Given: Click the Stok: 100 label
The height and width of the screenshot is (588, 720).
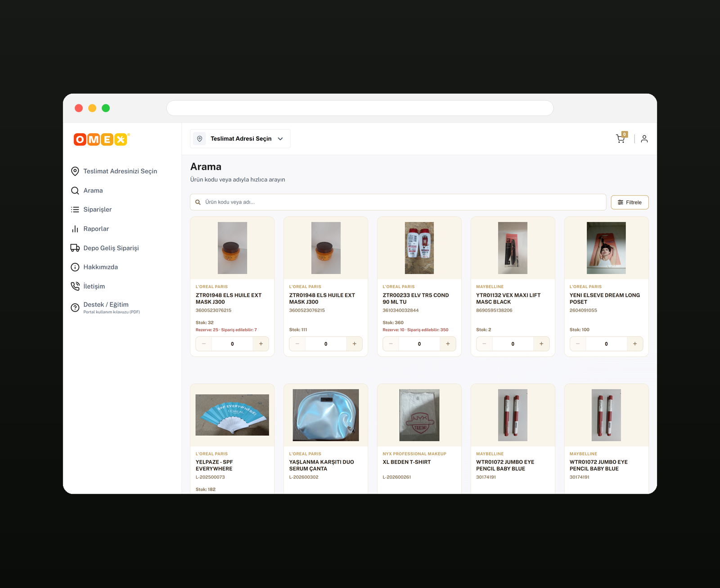Looking at the screenshot, I should pos(580,330).
